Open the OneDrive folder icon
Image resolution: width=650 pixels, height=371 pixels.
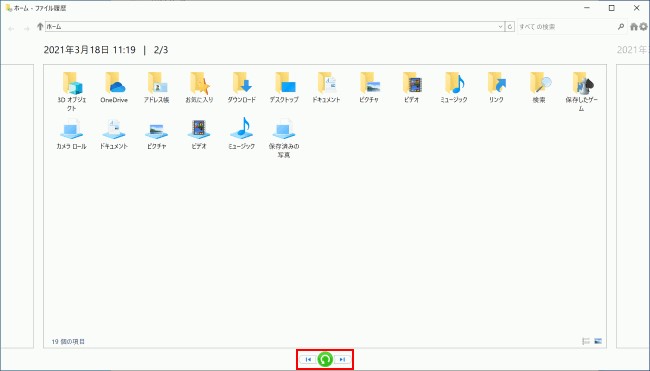coord(114,87)
